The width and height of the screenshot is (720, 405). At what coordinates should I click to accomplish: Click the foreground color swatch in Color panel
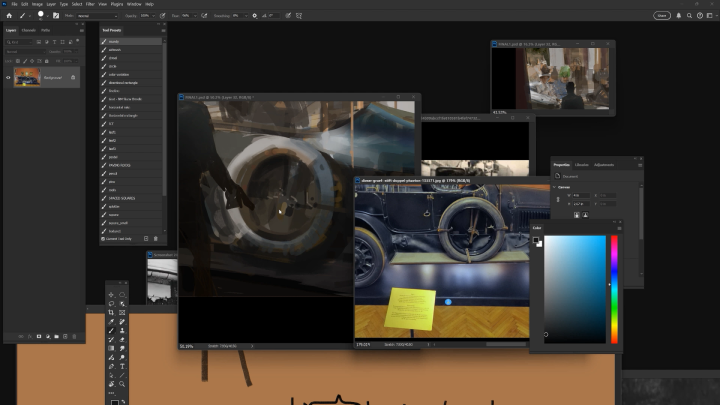click(535, 240)
